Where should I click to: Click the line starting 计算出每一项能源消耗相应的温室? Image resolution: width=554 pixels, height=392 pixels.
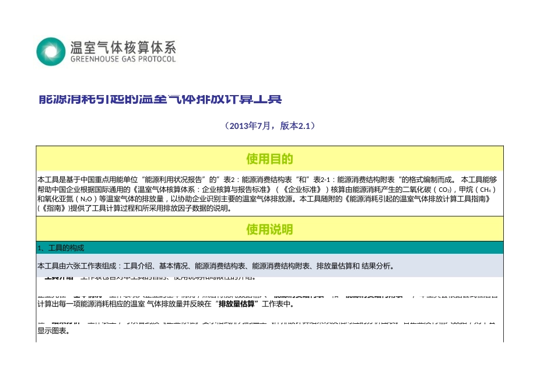coord(166,304)
